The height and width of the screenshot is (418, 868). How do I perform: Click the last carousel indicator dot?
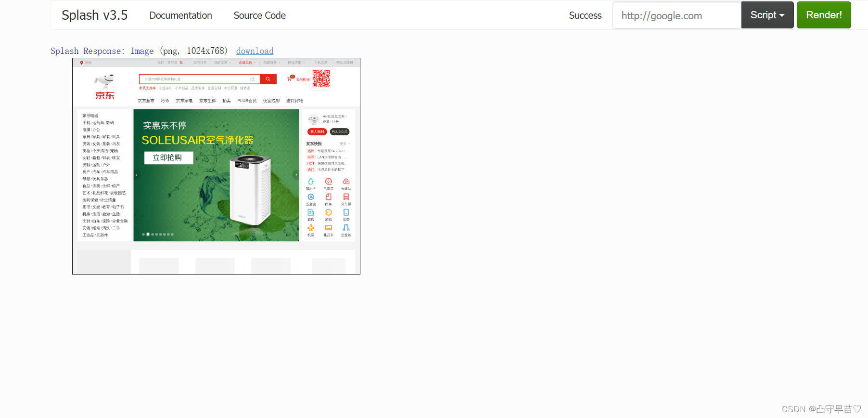(x=172, y=235)
